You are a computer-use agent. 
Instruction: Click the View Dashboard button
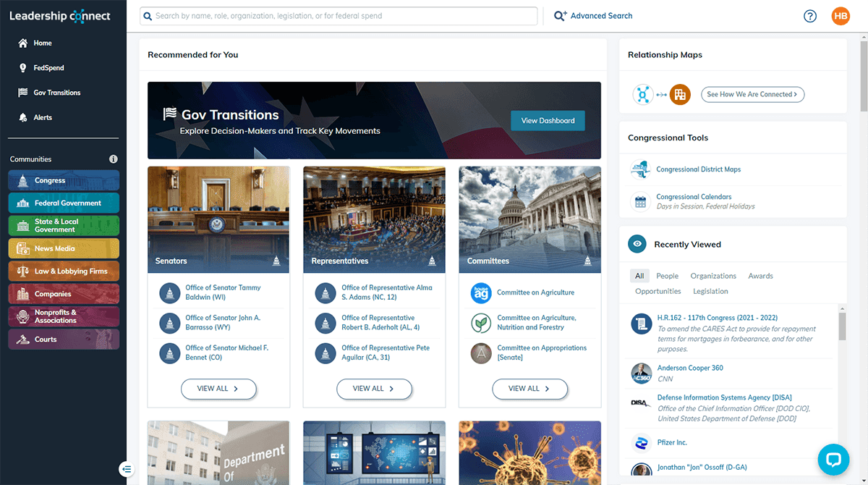(548, 121)
